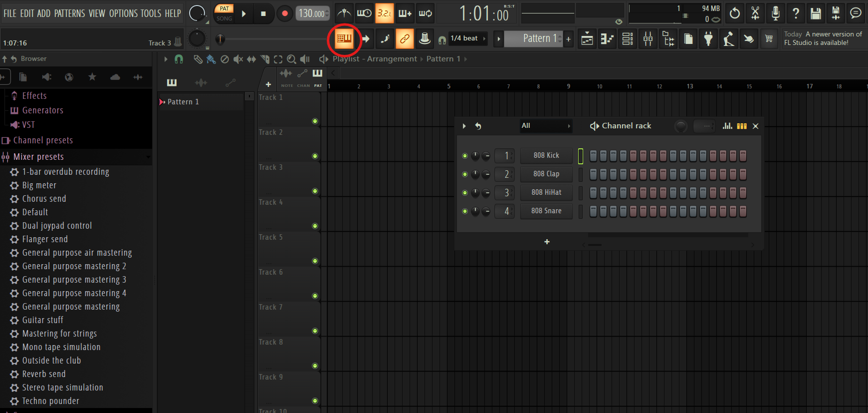Viewport: 868px width, 413px height.
Task: Mute the 808 HiHat channel
Action: (x=465, y=193)
